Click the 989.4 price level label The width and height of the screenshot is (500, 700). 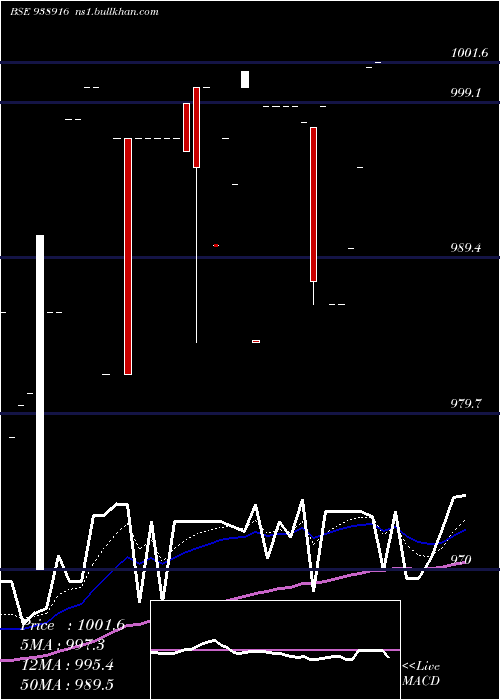[x=466, y=247]
